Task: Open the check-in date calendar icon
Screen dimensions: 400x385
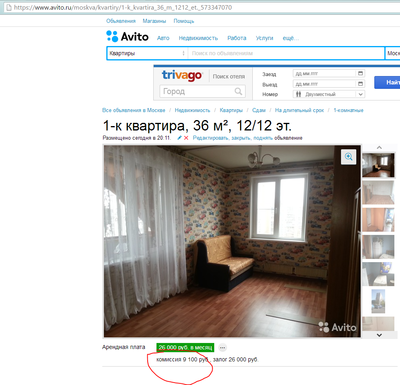Action: 360,73
